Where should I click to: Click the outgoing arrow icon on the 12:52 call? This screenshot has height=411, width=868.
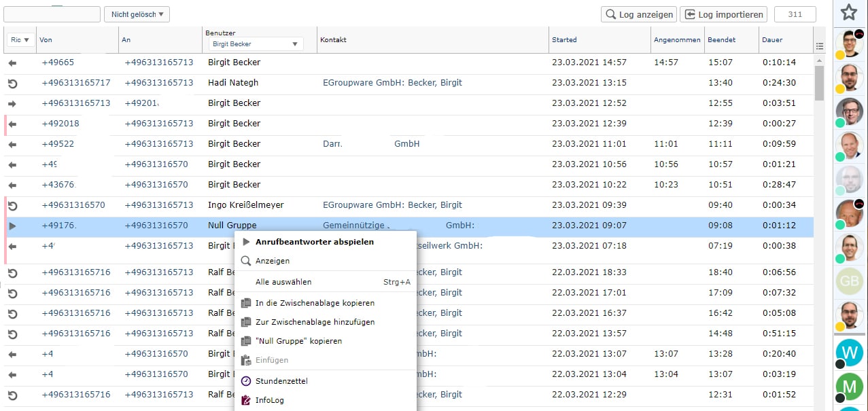tap(12, 103)
